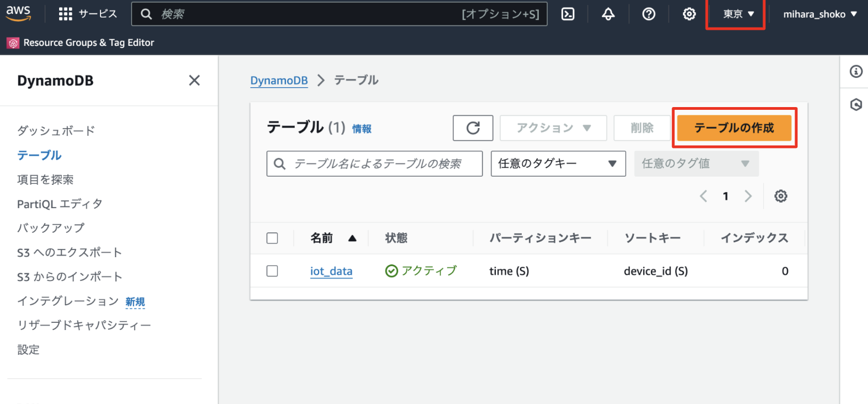Open the notifications bell
The image size is (868, 404).
(608, 14)
